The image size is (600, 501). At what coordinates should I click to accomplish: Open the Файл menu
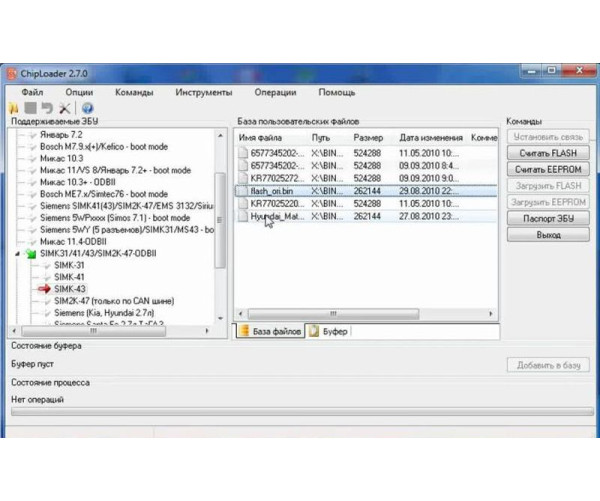point(31,92)
